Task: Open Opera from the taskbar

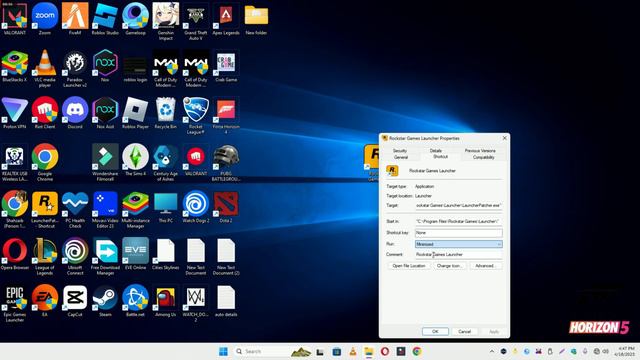Action: 385,351
